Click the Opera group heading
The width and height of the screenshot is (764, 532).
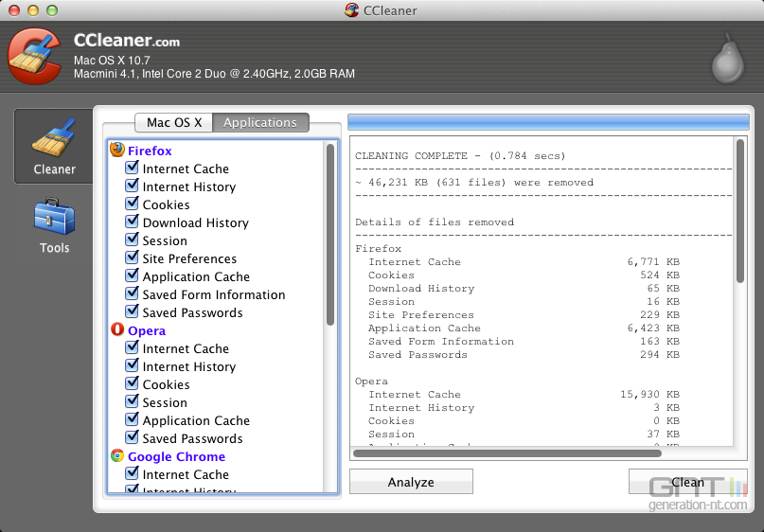click(147, 330)
